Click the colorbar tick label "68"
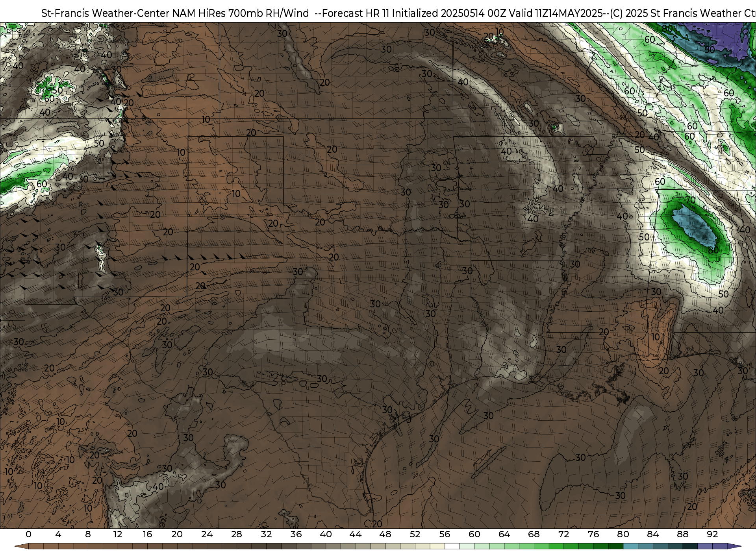Image resolution: width=756 pixels, height=551 pixels. click(x=534, y=534)
